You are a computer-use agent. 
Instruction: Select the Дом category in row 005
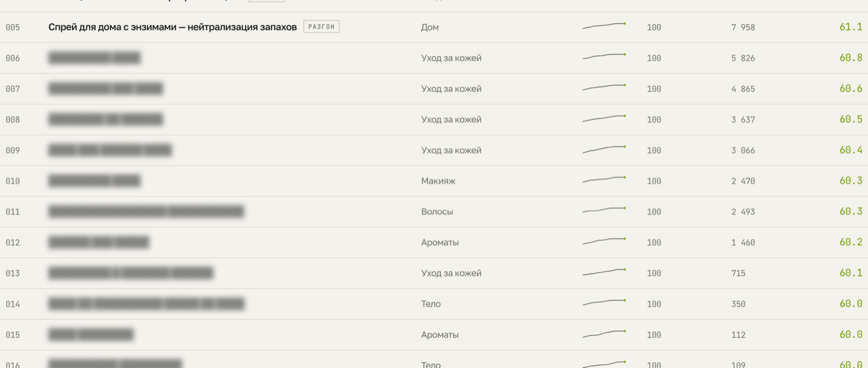[x=430, y=27]
